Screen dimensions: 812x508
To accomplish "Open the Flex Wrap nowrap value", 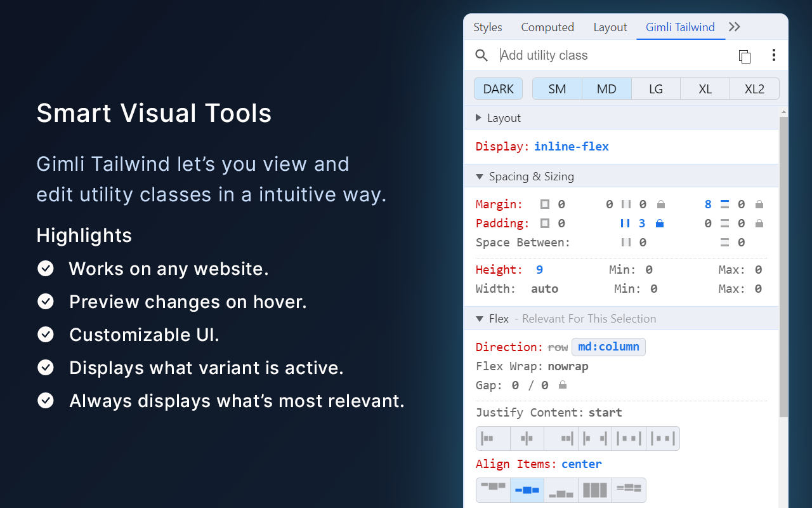I will [x=568, y=366].
